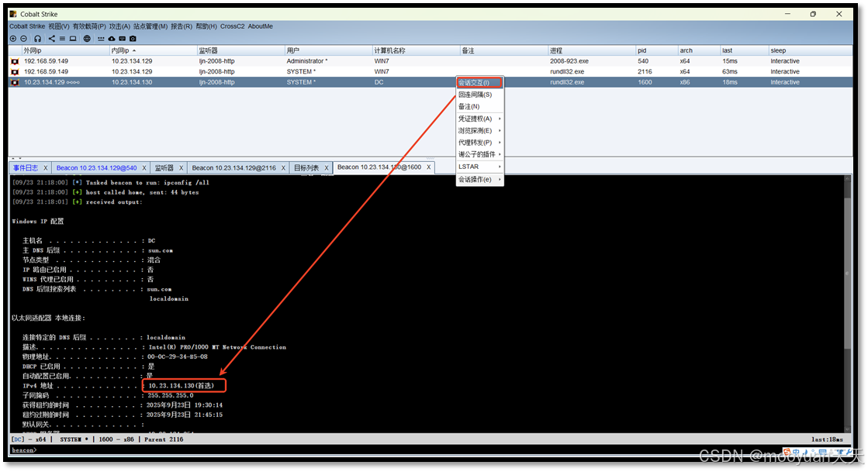Expand 浏览探测(E) submenu
868x472 pixels.
point(479,130)
